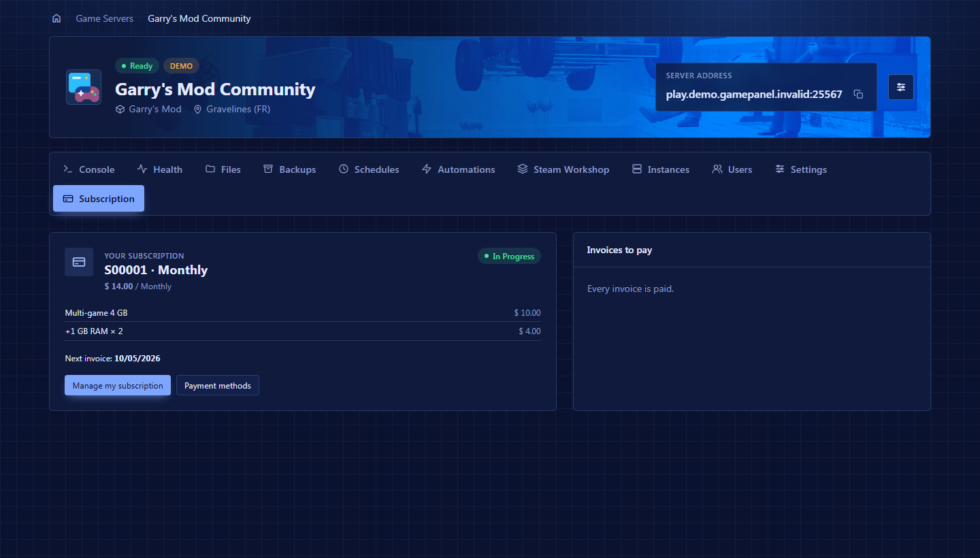The image size is (980, 558).
Task: Click the DEMO badge
Action: [181, 66]
